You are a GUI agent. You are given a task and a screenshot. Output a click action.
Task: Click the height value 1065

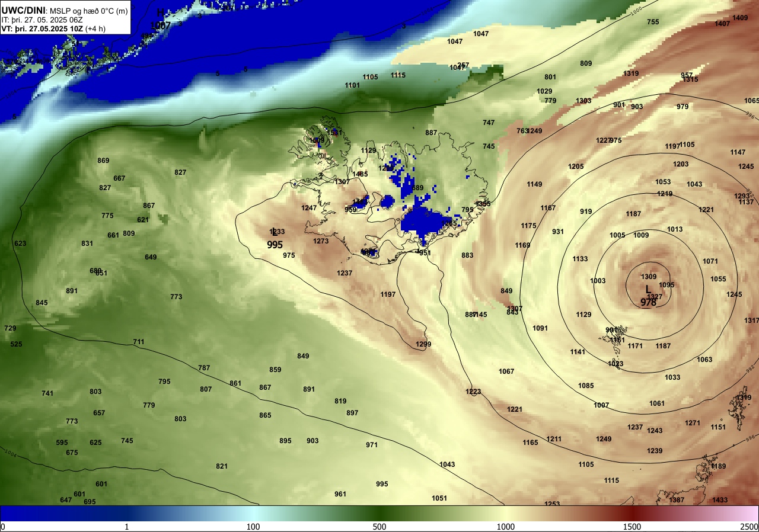(751, 101)
